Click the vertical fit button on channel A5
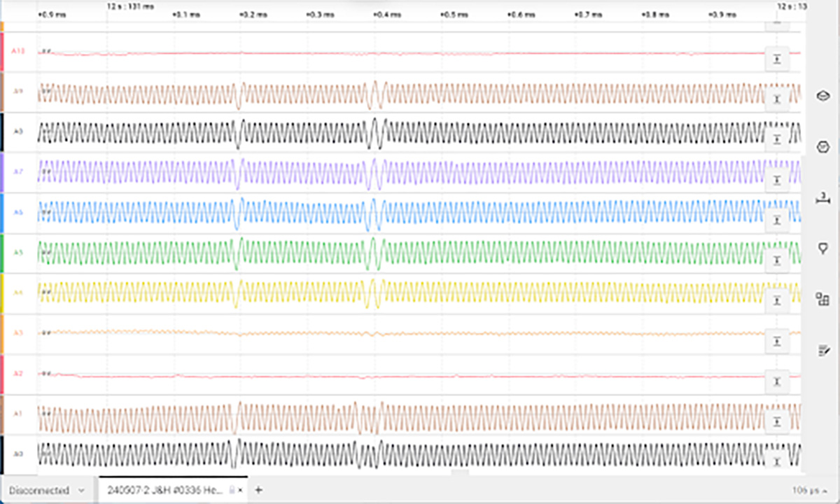 [776, 260]
